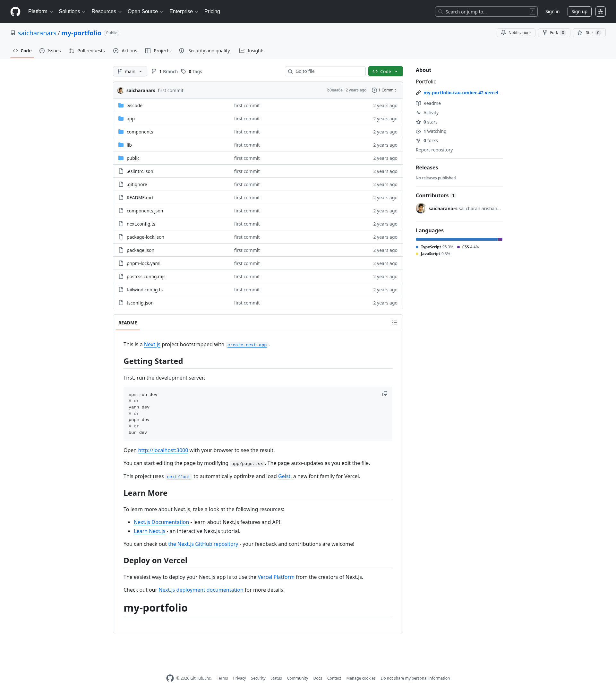Click the repository icon beside saicharanars

(x=13, y=33)
